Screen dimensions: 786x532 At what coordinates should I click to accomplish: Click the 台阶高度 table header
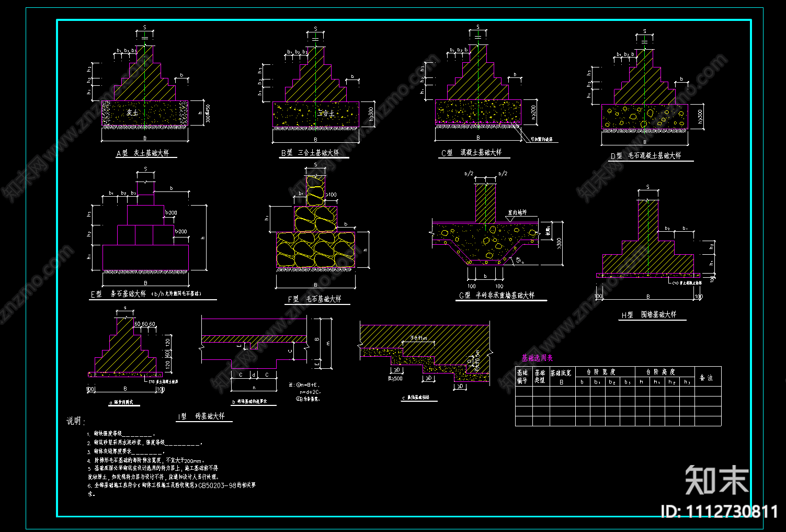660,371
